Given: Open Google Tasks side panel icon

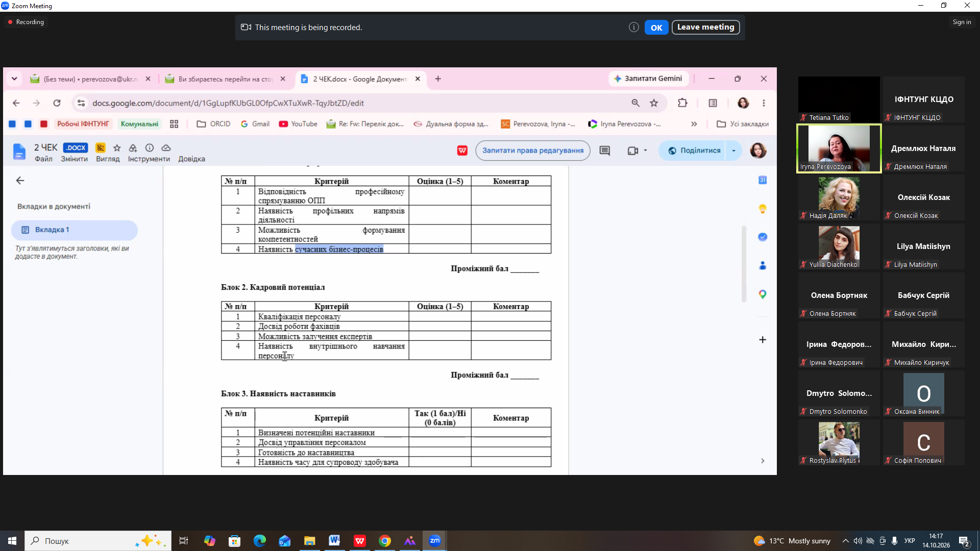Looking at the screenshot, I should pos(763,237).
